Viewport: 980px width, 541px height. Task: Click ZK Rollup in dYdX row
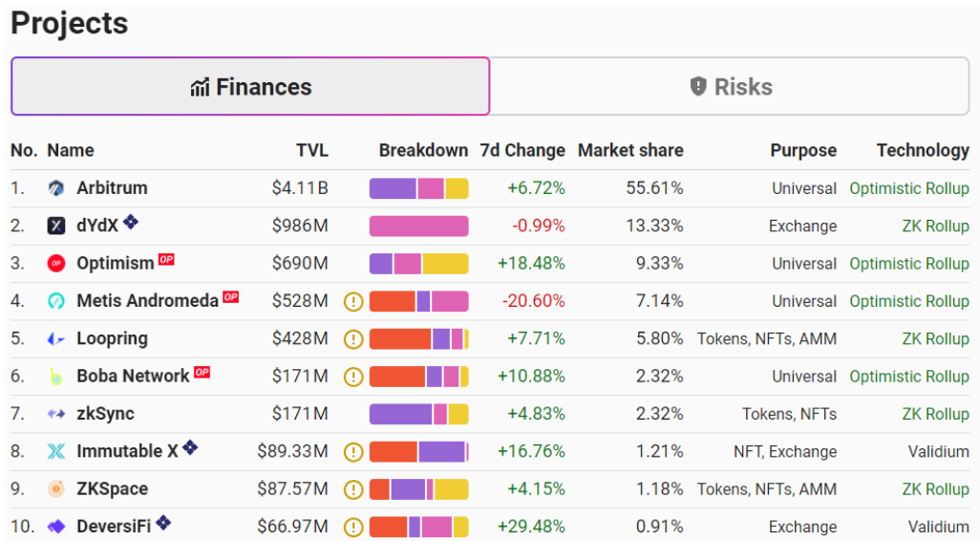tap(936, 226)
